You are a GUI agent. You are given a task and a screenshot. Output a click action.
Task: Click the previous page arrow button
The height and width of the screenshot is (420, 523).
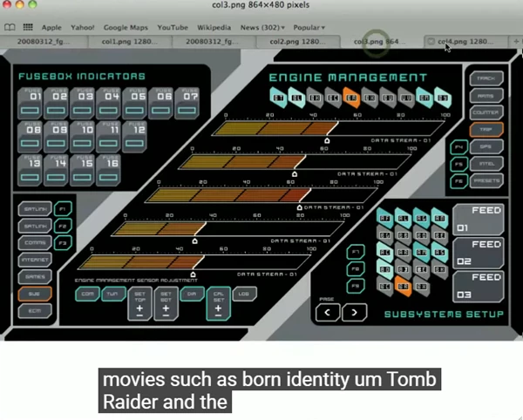pos(328,312)
